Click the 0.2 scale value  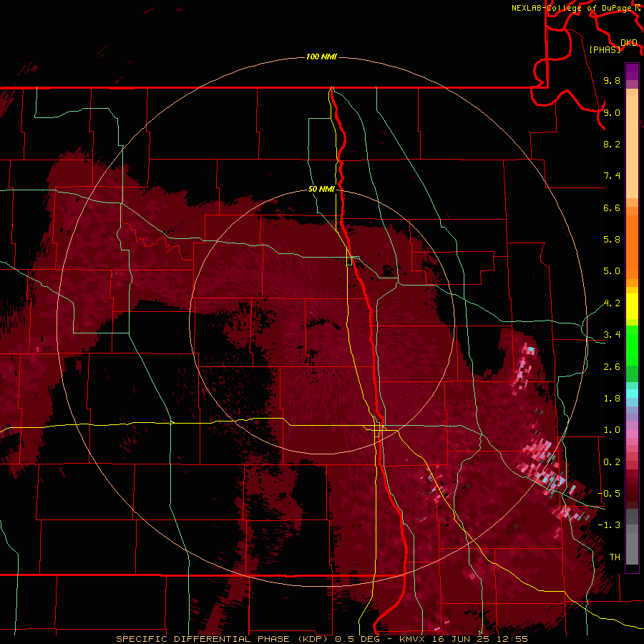pyautogui.click(x=612, y=462)
